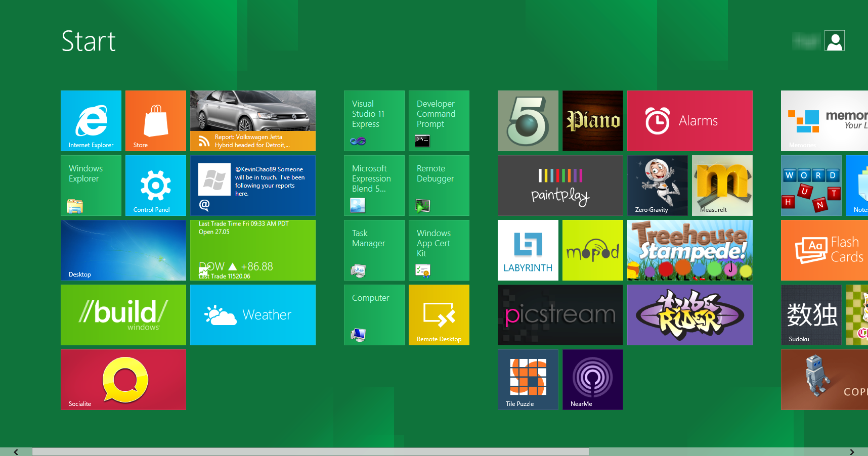Launch the Labyrinth tile
Image resolution: width=868 pixels, height=456 pixels.
(x=528, y=250)
